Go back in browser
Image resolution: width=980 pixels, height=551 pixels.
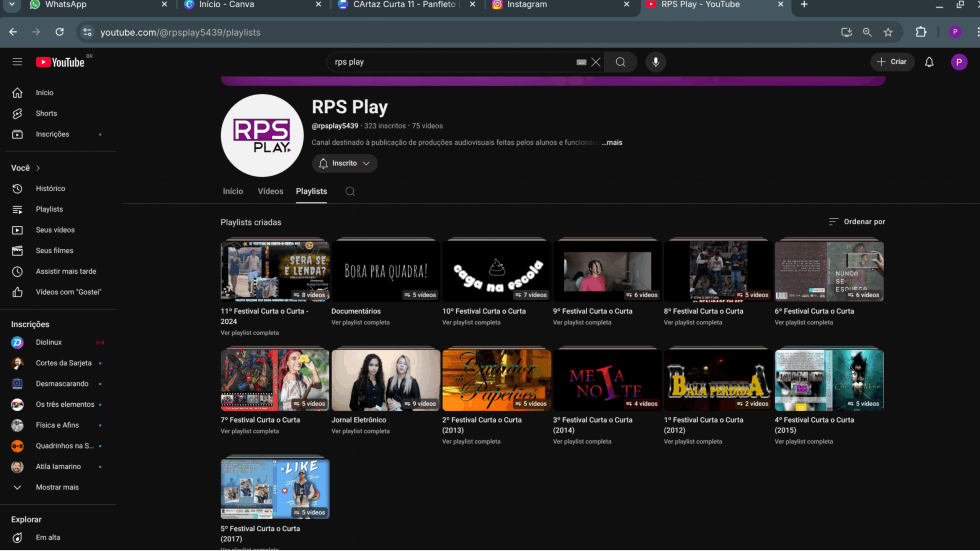click(13, 32)
